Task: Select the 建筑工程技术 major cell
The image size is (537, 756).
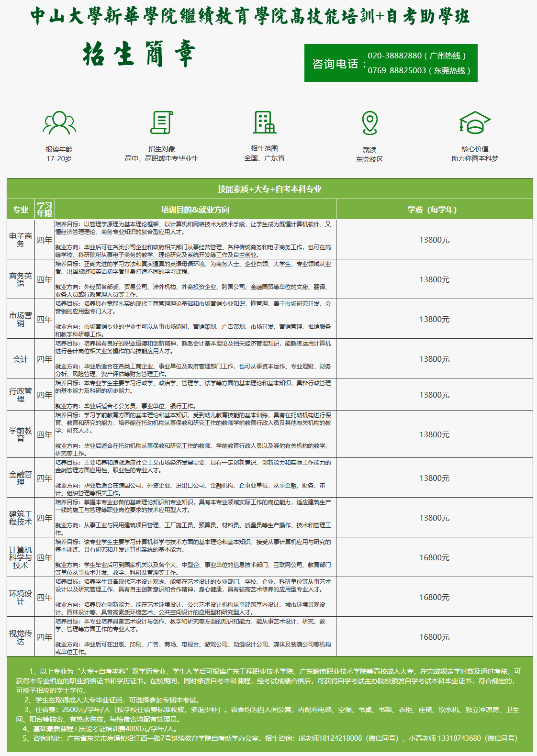Action: 21,518
